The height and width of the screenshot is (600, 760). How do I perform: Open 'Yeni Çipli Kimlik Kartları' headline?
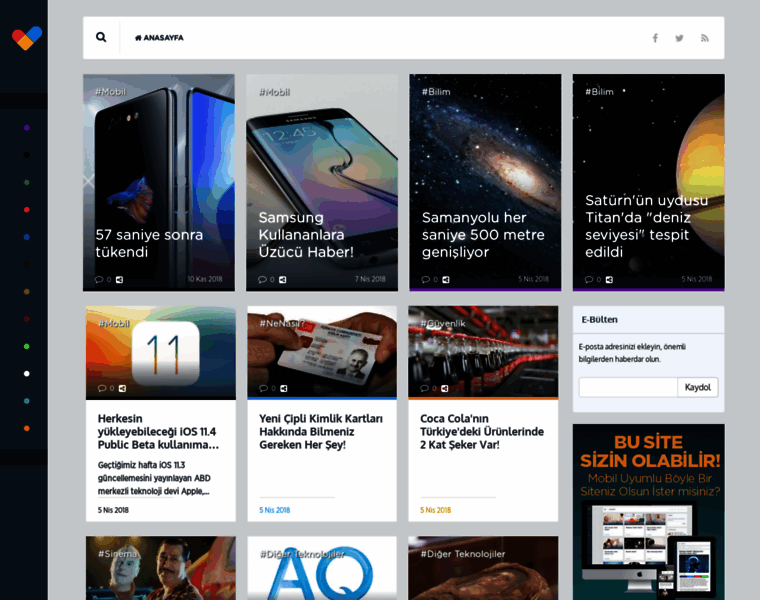tap(321, 431)
